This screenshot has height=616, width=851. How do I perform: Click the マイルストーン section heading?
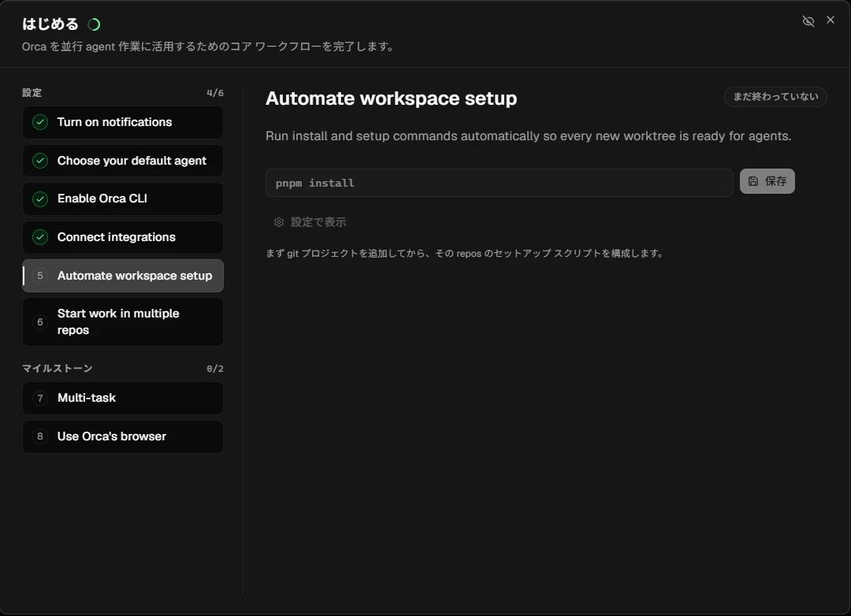point(58,369)
